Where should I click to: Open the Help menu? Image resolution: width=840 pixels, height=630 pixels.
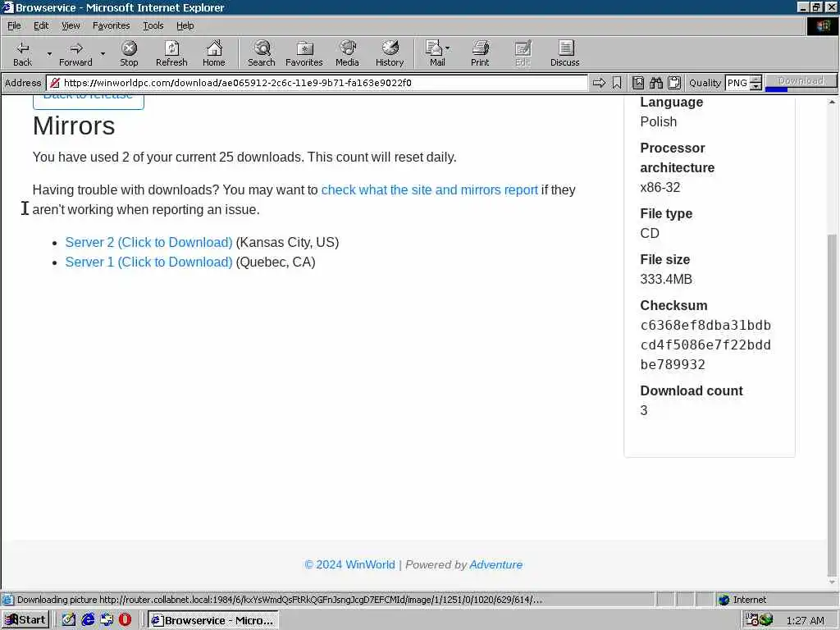(185, 25)
